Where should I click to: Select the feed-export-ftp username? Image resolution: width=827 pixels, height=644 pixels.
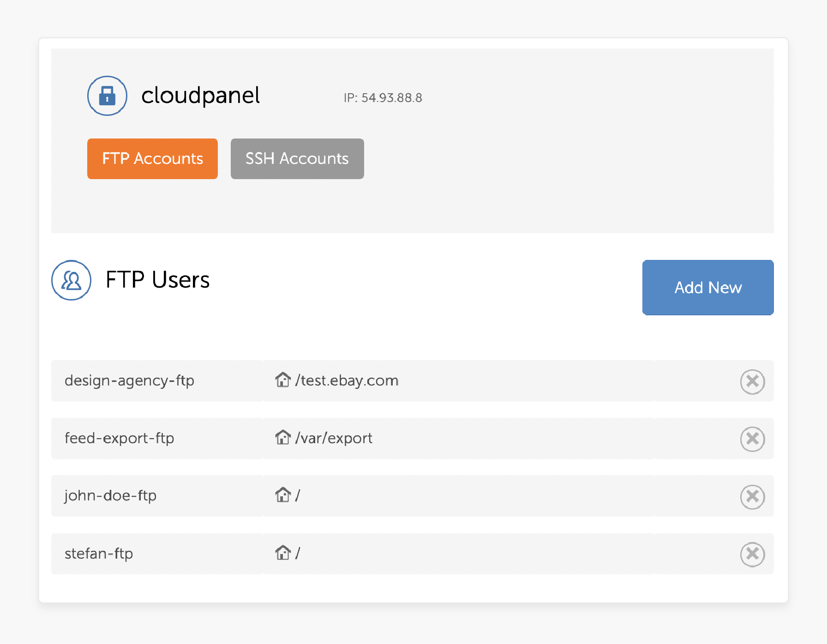pyautogui.click(x=119, y=438)
